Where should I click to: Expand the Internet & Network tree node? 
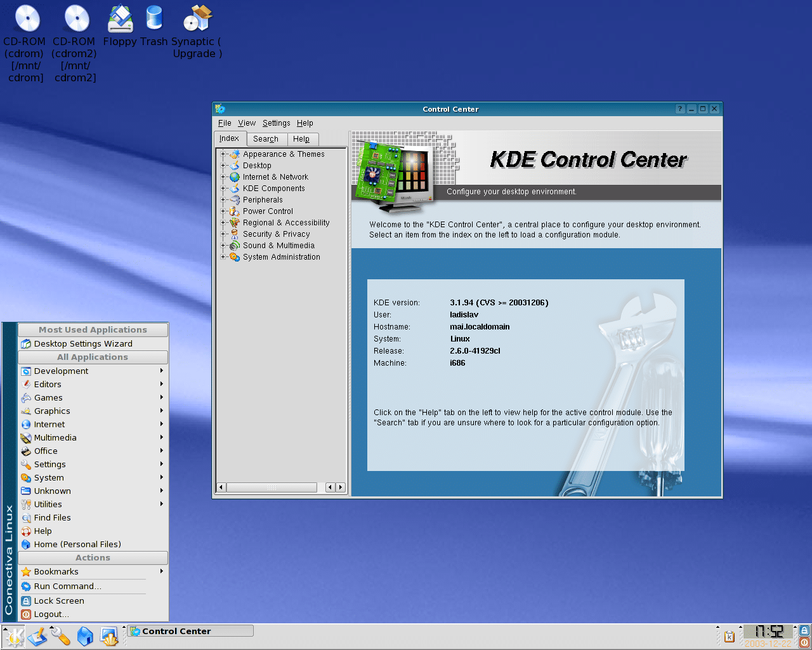point(223,177)
